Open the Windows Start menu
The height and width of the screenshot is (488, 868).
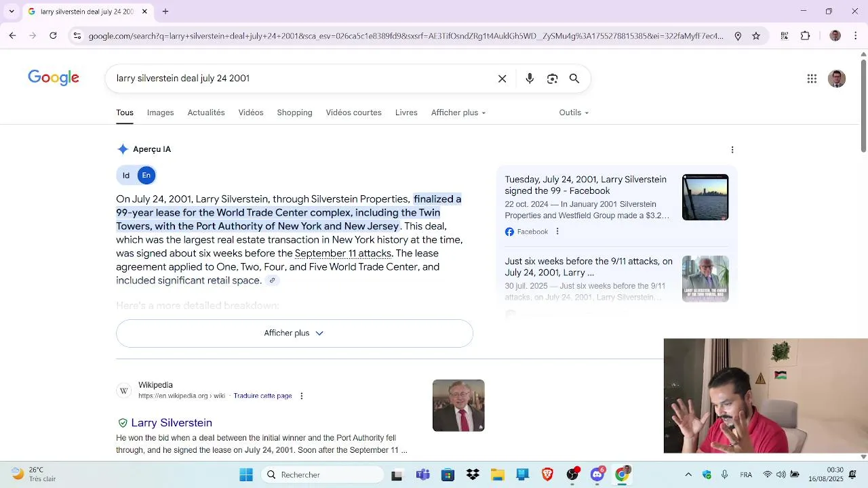246,474
